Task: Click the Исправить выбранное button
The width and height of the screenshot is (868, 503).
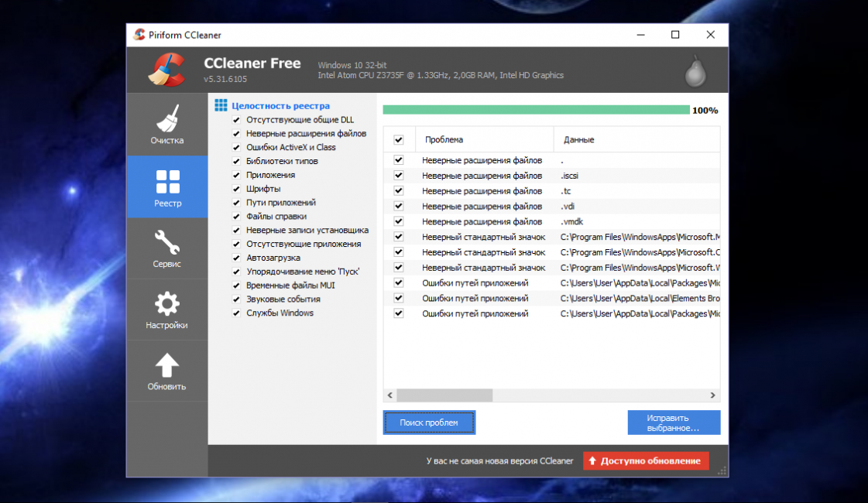Action: pyautogui.click(x=674, y=423)
